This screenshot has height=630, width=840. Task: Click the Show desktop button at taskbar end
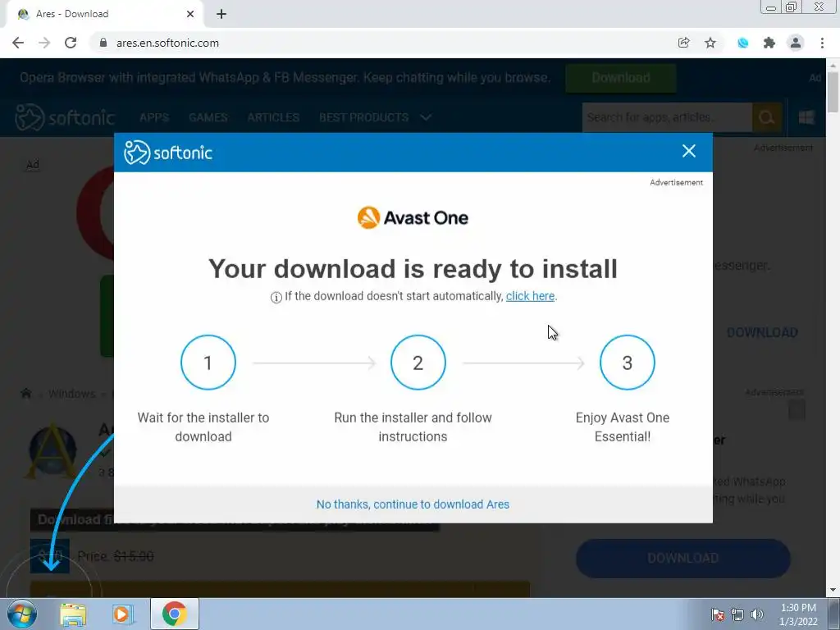coord(834,614)
